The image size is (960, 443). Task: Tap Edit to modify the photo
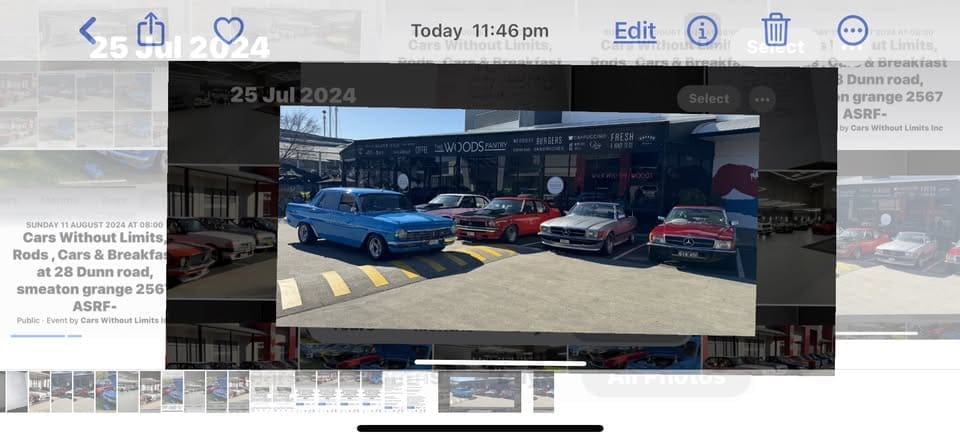[635, 31]
